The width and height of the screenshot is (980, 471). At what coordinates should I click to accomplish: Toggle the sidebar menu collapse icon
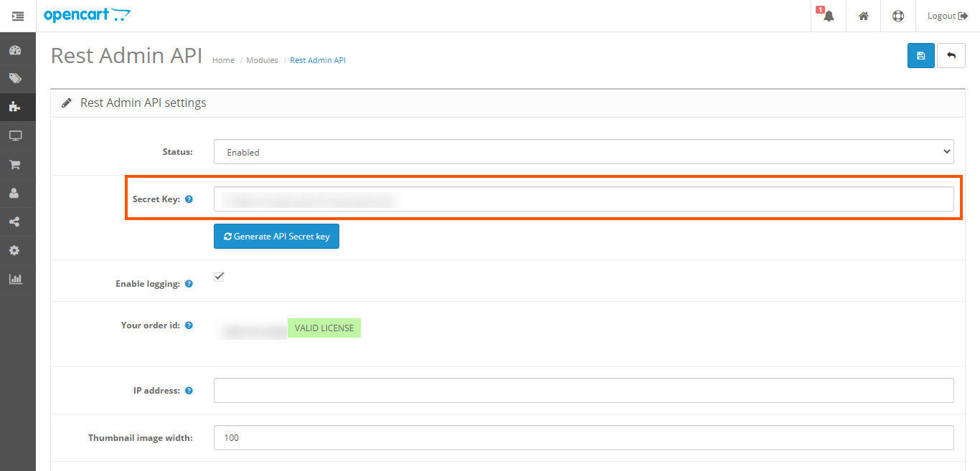pos(18,16)
